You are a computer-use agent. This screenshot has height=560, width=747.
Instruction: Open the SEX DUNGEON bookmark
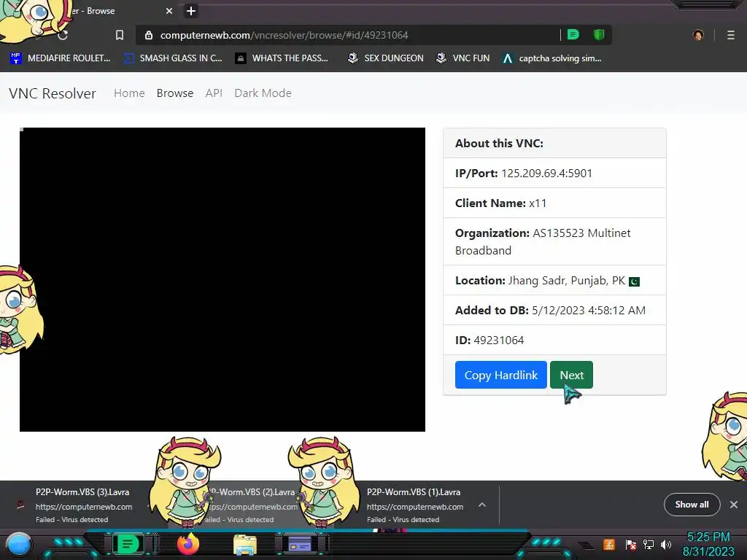(x=385, y=58)
